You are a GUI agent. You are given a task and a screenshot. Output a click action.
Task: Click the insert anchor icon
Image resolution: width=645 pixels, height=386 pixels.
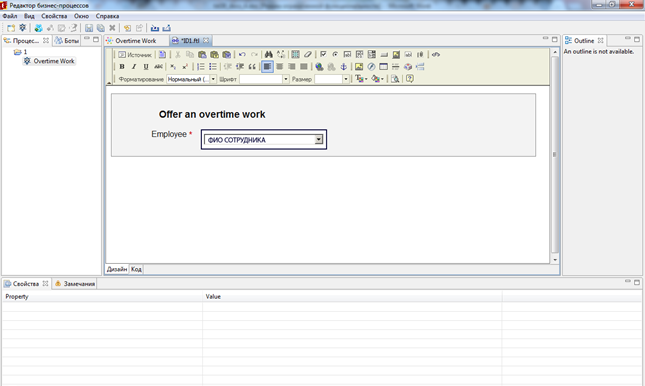tap(343, 66)
